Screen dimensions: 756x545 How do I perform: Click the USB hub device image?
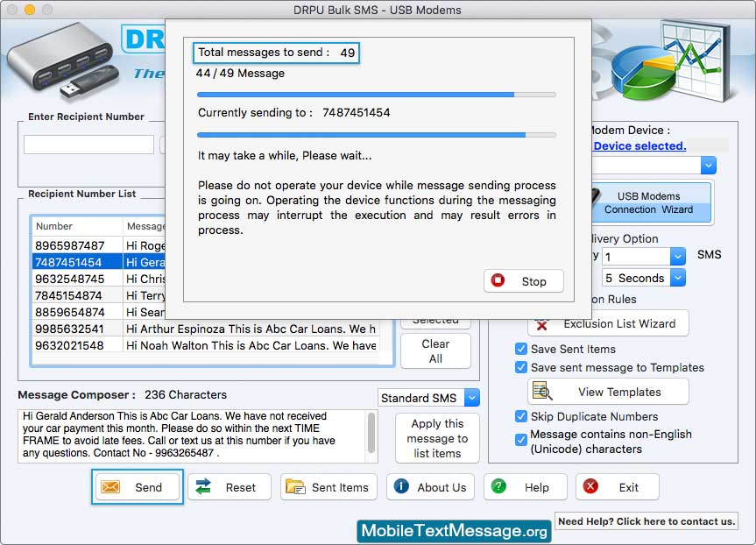pos(63,59)
